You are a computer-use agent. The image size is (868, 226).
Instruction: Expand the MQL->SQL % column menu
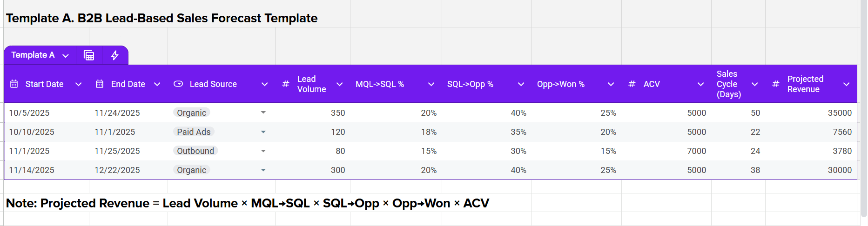pos(431,84)
